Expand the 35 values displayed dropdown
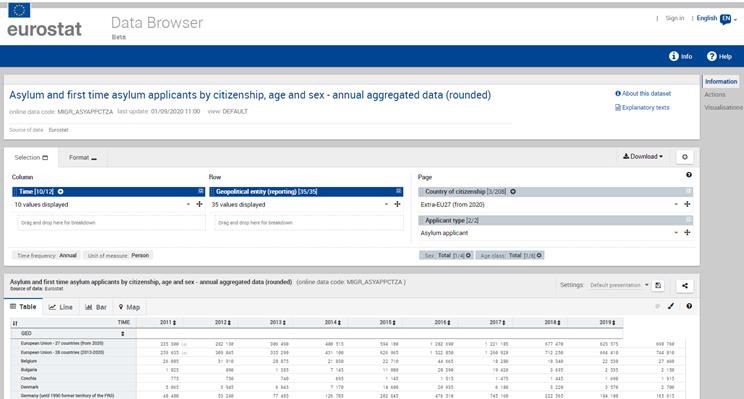The image size is (744, 399). (386, 204)
